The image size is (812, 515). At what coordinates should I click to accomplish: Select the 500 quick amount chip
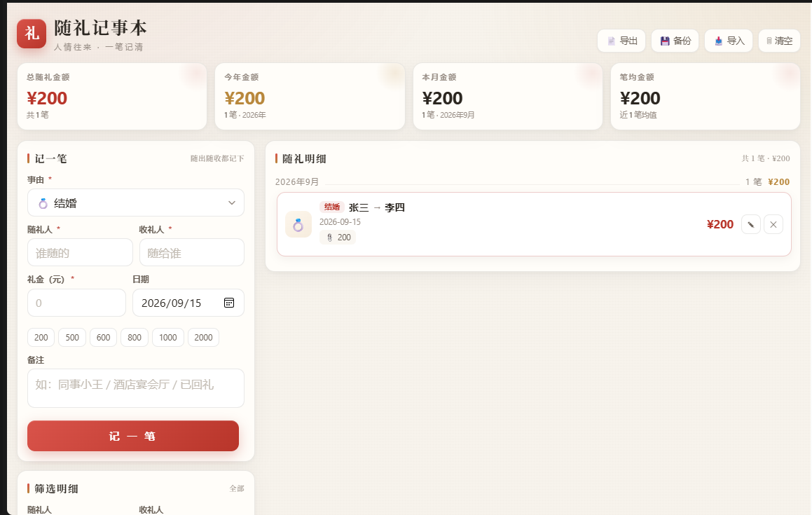(72, 337)
